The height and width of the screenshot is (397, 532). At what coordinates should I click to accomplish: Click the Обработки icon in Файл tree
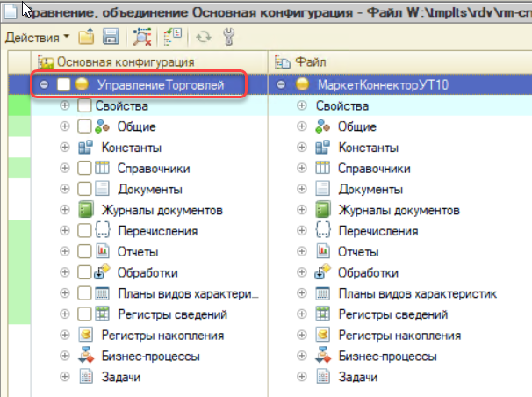coord(322,272)
